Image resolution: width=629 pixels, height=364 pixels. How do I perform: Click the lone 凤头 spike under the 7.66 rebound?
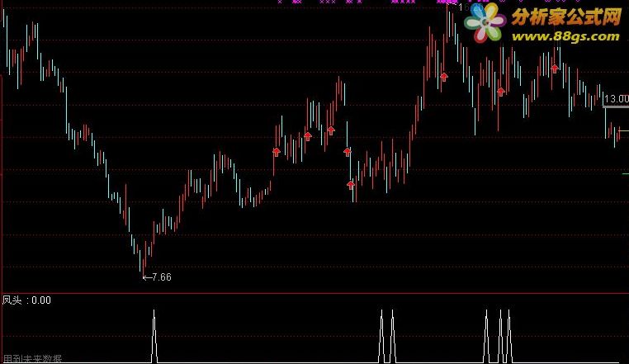click(154, 336)
